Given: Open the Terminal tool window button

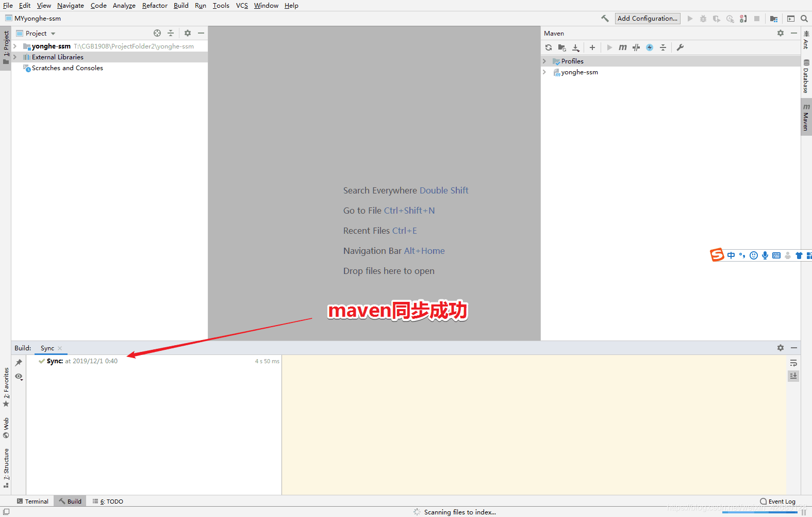Looking at the screenshot, I should 32,502.
